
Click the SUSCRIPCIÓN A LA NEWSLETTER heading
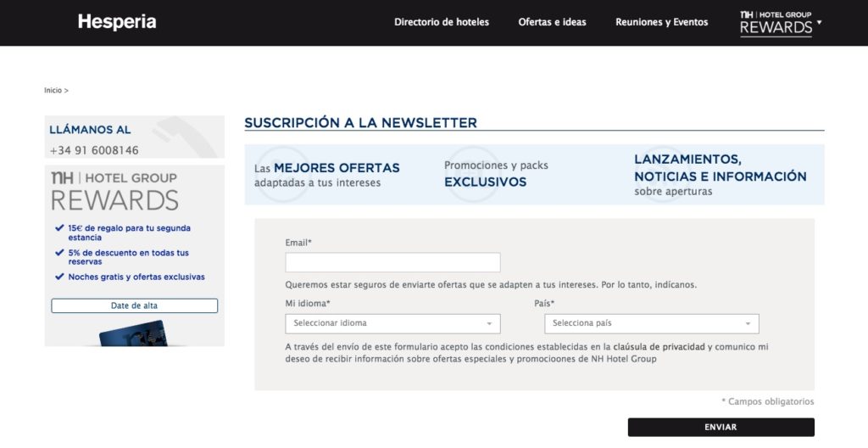point(360,122)
